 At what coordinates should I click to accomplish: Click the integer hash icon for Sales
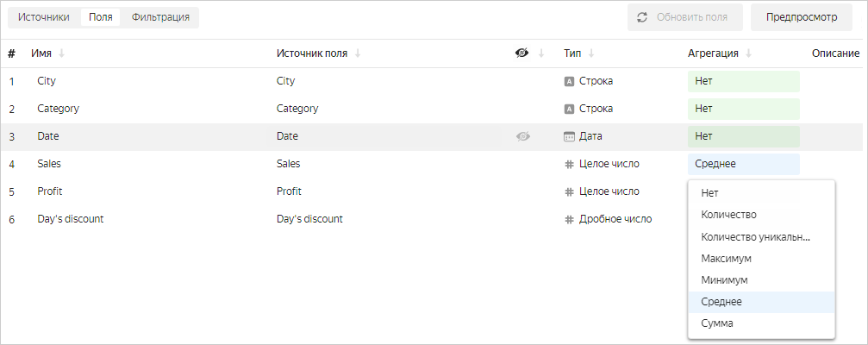click(x=569, y=164)
